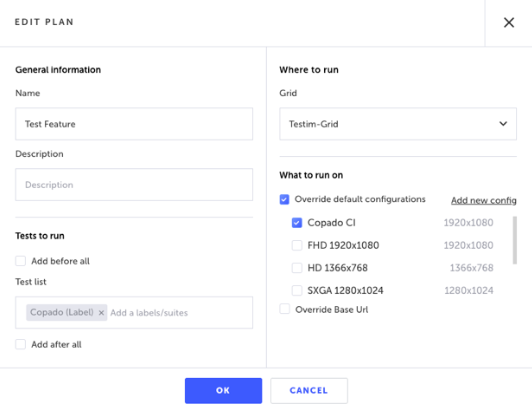Focus the Add a labels/suites input
The width and height of the screenshot is (532, 411).
point(180,313)
